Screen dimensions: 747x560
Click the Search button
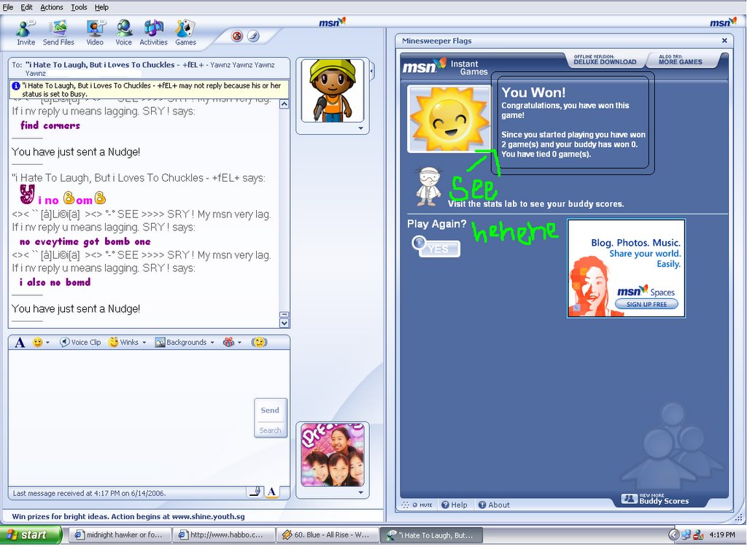click(270, 430)
